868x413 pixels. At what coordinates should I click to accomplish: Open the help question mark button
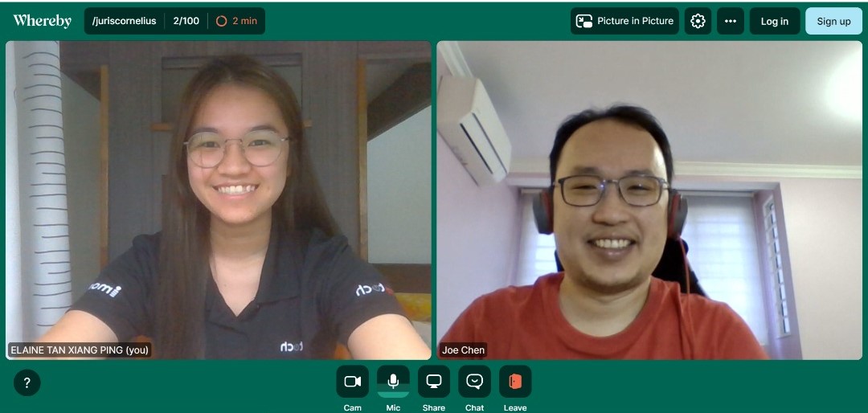click(27, 383)
